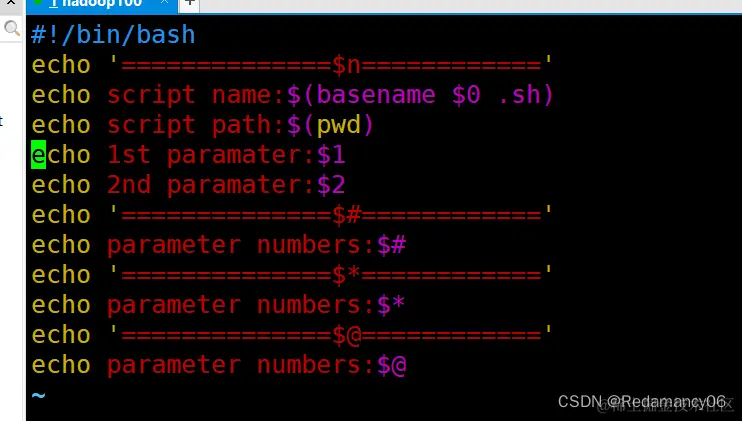The image size is (742, 421).
Task: Click the '#!/bin/bash' shebang line
Action: click(113, 35)
